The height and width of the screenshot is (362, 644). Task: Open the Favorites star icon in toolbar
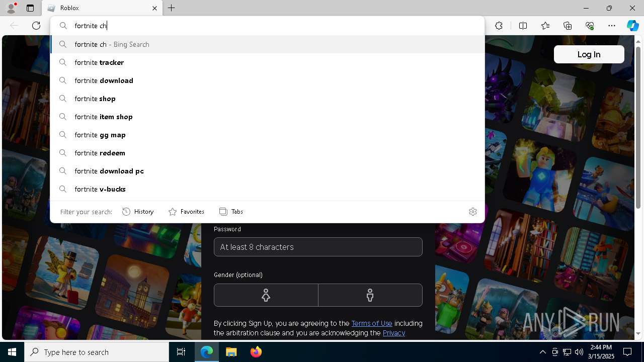click(545, 26)
